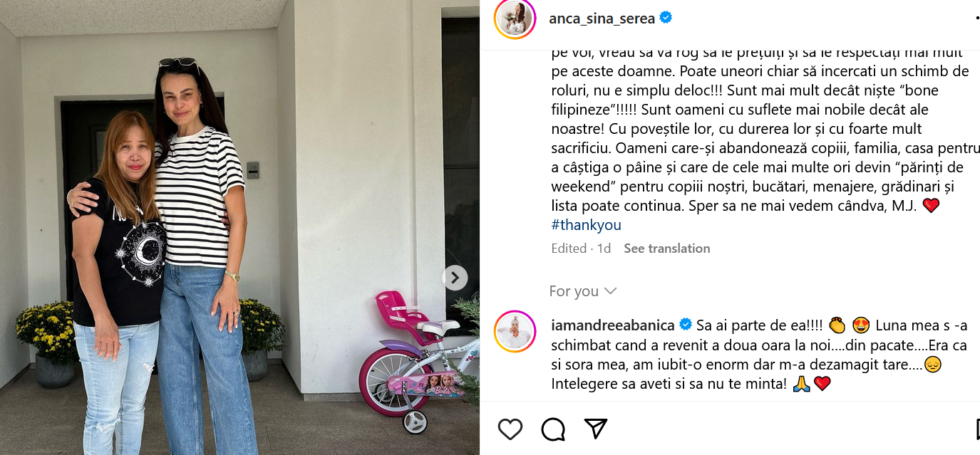Open iamandreeabanica commenter avatar
The width and height of the screenshot is (980, 455).
click(x=515, y=331)
